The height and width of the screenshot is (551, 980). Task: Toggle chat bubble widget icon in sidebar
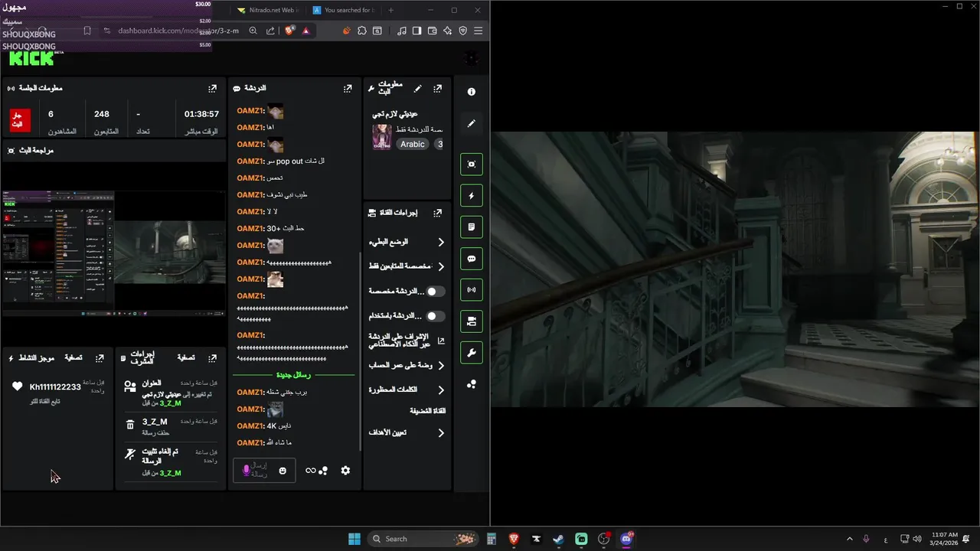coord(472,259)
